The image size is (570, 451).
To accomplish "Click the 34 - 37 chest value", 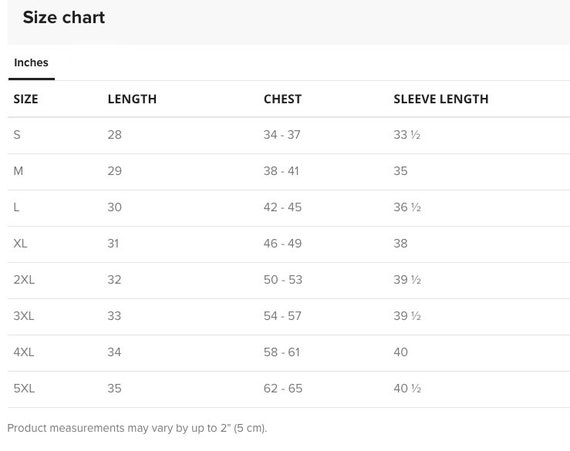I will (x=282, y=135).
